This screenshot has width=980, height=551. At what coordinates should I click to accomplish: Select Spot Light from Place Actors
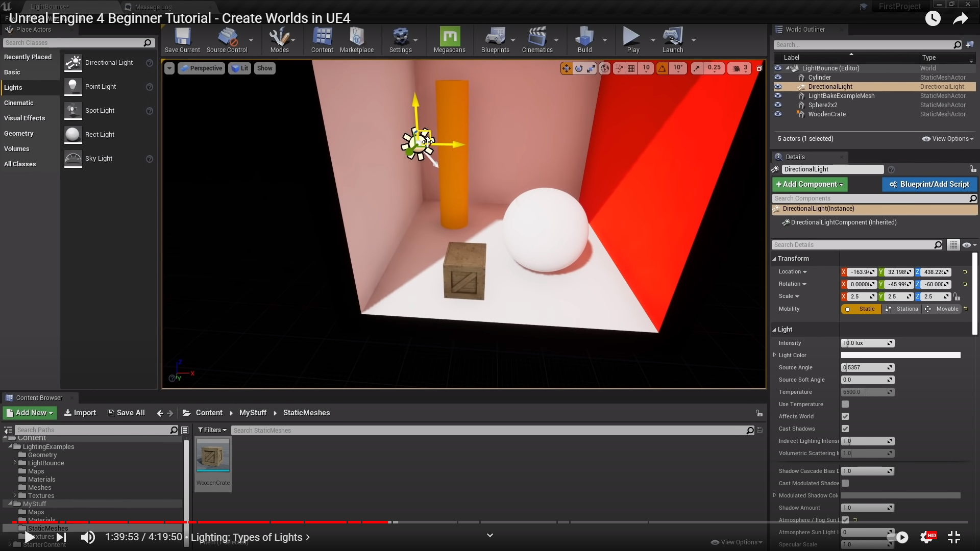[100, 111]
